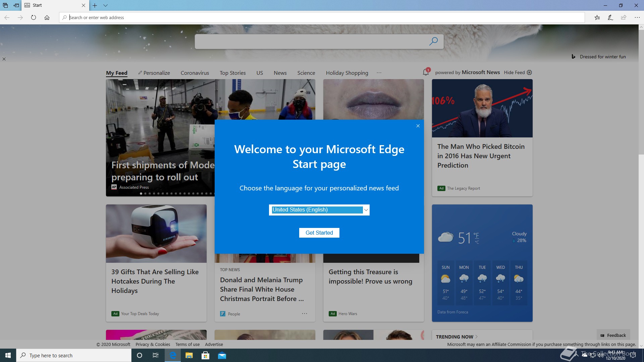Click the Add notes pen icon

610,17
